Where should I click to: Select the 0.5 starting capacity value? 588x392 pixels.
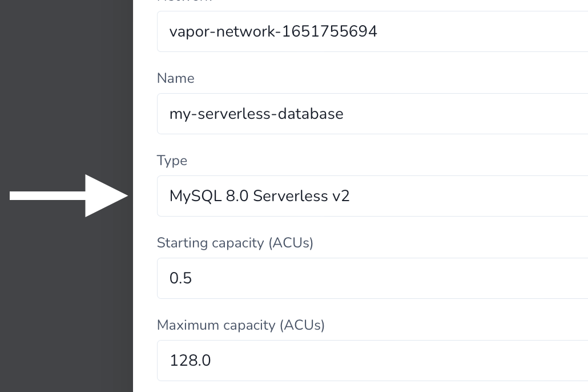[181, 278]
